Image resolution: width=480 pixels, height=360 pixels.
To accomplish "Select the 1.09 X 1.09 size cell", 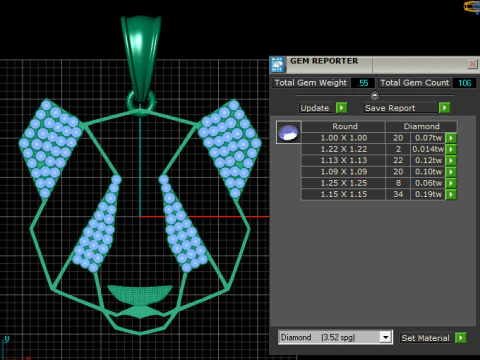I will [x=344, y=172].
